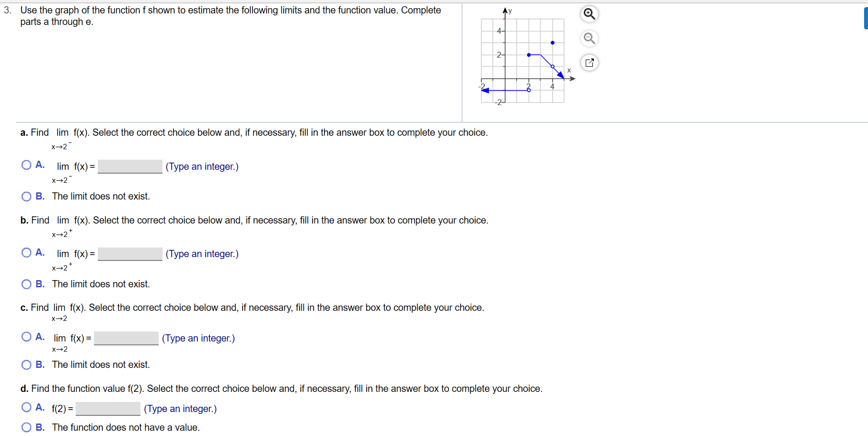Viewport: 868px width, 436px height.
Task: Click the blue tab on the right edge
Action: (x=865, y=18)
